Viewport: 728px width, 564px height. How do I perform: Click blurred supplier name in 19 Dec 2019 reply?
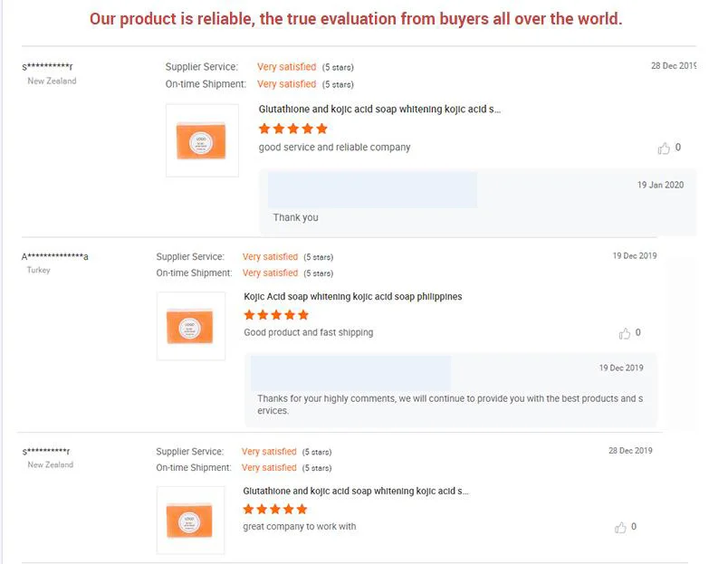click(350, 373)
